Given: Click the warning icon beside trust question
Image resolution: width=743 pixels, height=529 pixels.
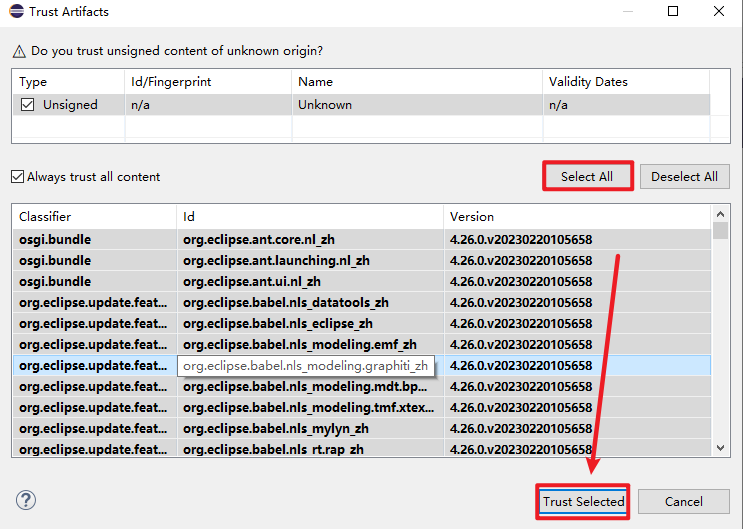Looking at the screenshot, I should click(x=19, y=50).
